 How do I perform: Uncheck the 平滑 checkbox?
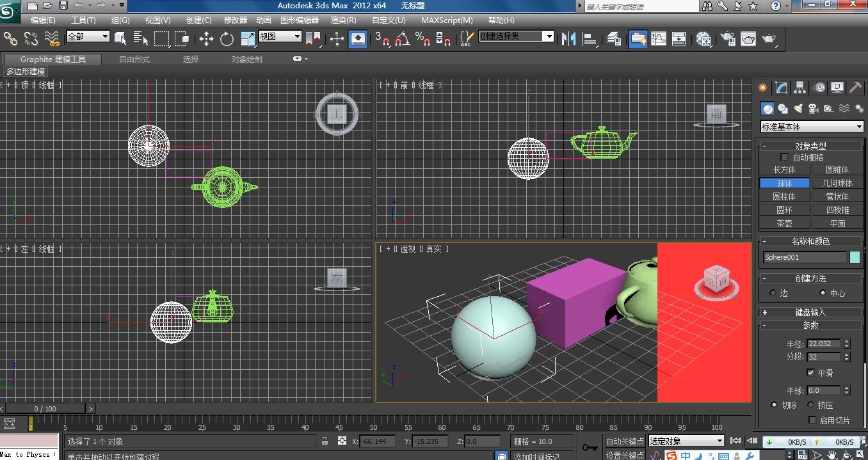pos(811,372)
